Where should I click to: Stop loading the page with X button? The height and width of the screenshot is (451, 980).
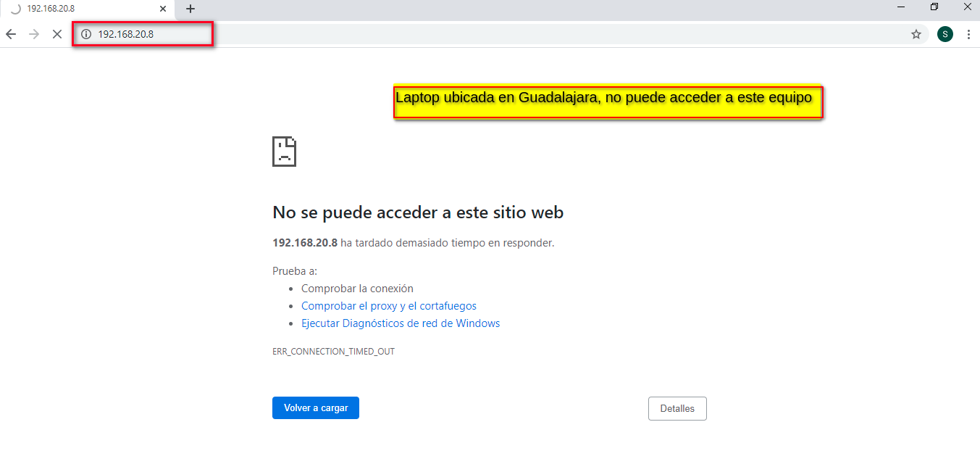[57, 34]
